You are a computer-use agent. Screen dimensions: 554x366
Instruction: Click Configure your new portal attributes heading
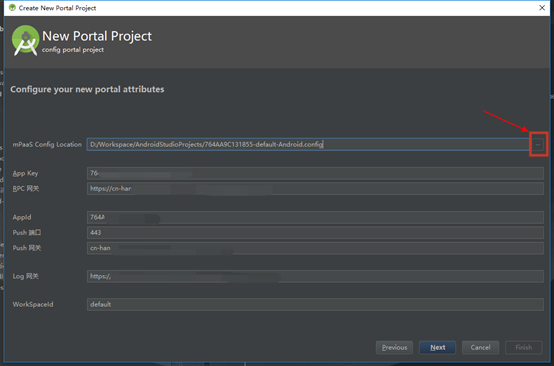(87, 89)
